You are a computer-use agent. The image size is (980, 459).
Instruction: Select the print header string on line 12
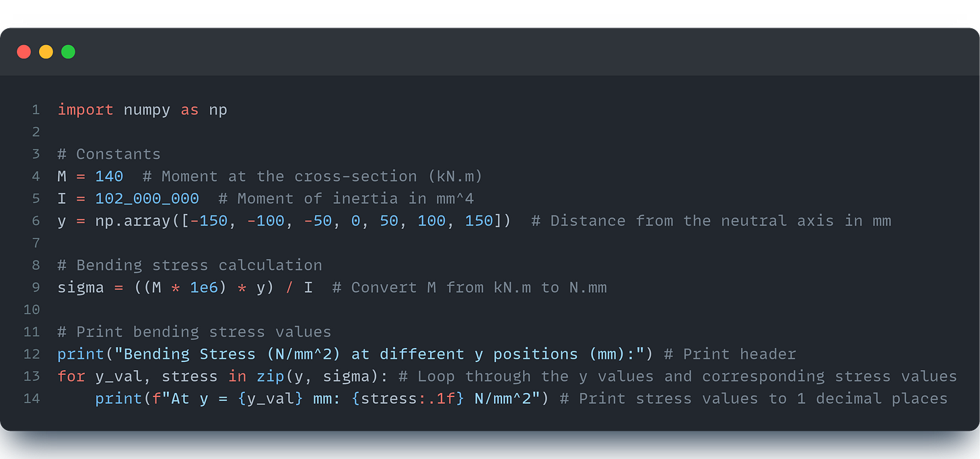pos(377,353)
